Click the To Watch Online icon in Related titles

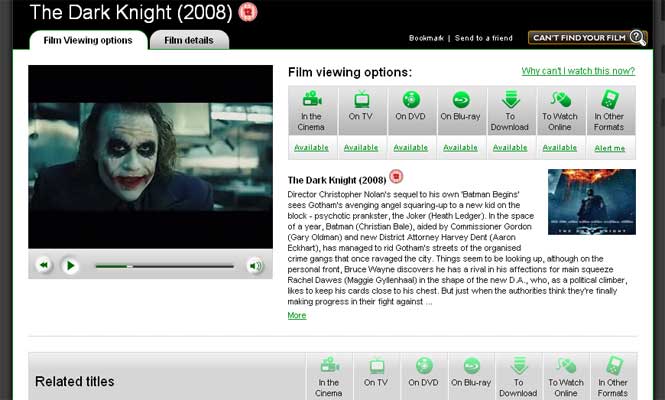(566, 366)
